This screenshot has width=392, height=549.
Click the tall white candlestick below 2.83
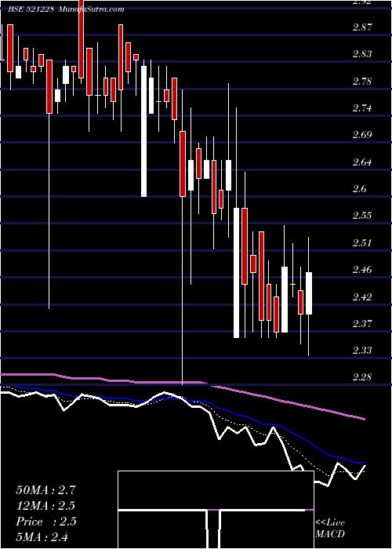[143, 131]
